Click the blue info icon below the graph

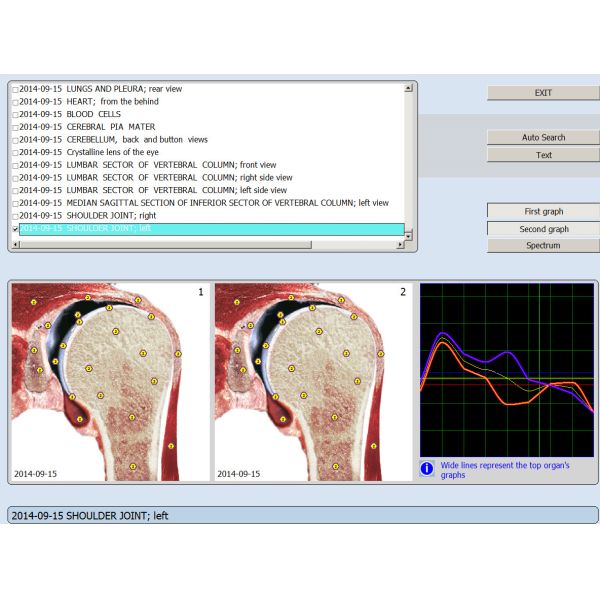427,468
